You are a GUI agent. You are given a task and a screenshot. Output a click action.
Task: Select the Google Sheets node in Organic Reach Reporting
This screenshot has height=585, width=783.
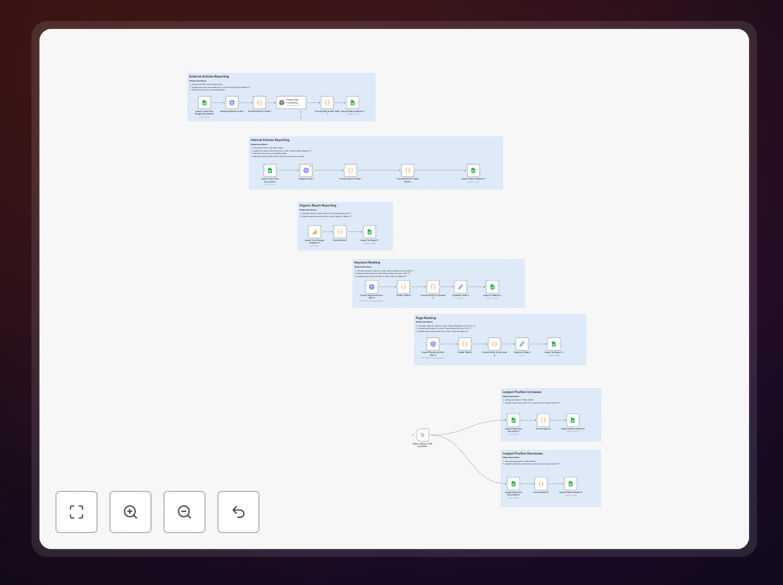coord(370,232)
